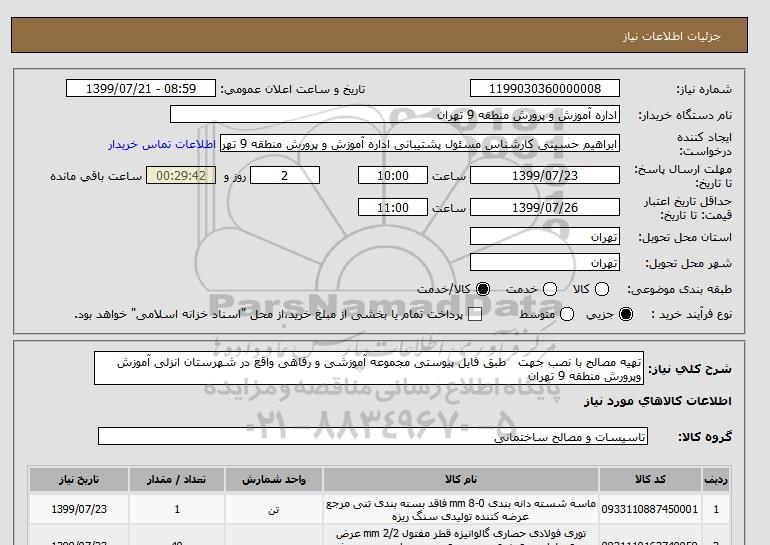Click the announcement date field 1399/07/21 - 08:59
The width and height of the screenshot is (770, 545).
point(141,88)
